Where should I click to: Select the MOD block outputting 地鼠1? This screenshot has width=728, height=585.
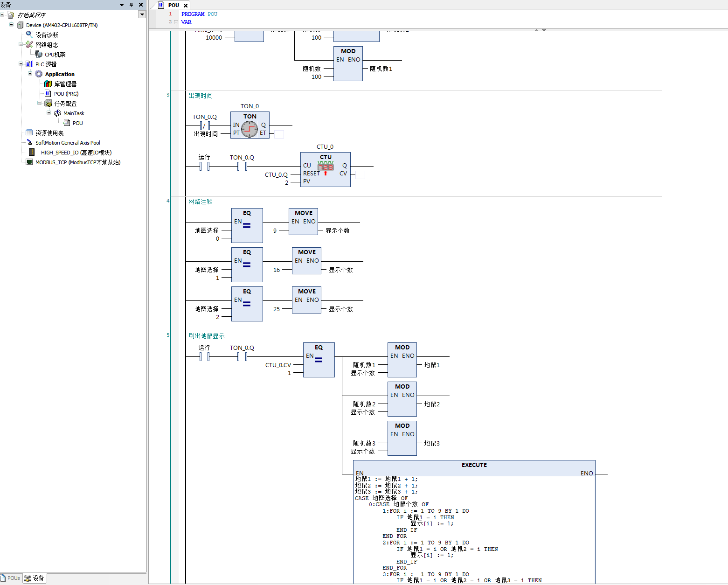[x=402, y=360]
